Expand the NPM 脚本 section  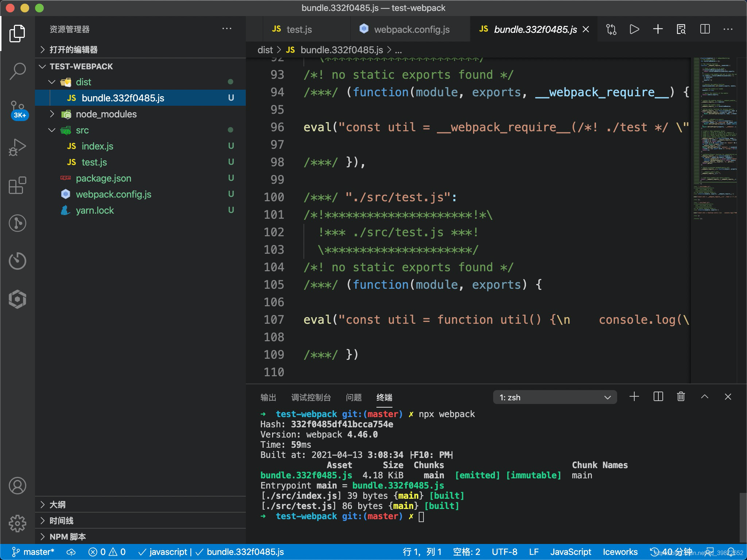pos(140,537)
